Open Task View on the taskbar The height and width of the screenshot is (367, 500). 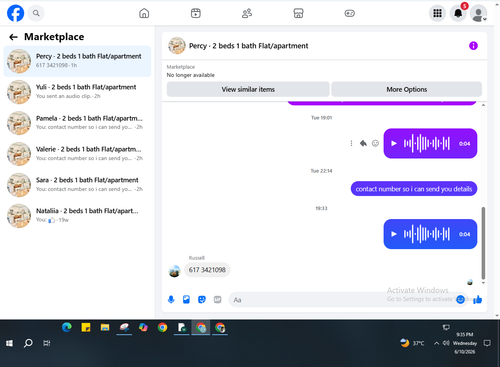pos(47,343)
